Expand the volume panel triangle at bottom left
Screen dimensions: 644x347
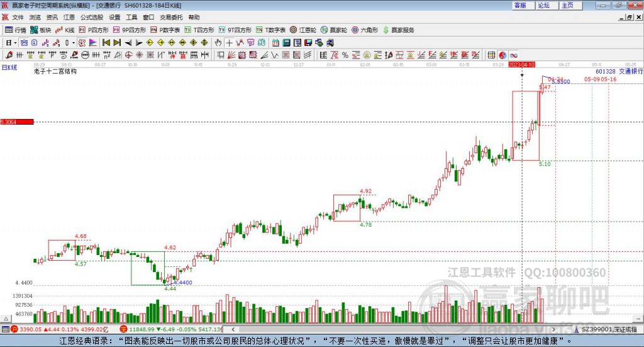click(x=6, y=319)
